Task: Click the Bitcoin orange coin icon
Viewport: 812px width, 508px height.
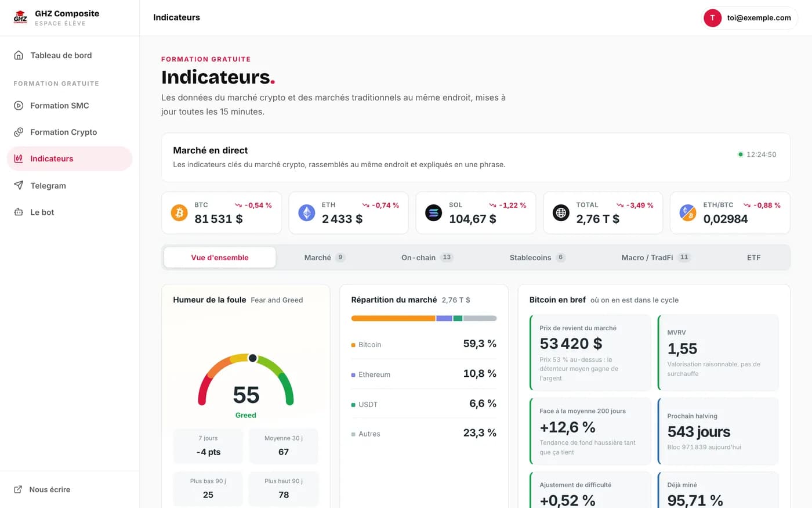Action: point(179,213)
